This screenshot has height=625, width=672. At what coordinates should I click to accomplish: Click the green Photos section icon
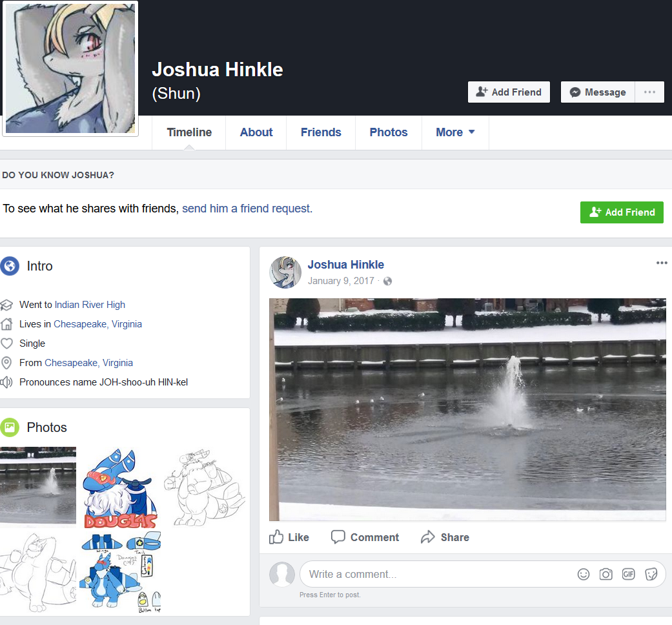click(10, 427)
